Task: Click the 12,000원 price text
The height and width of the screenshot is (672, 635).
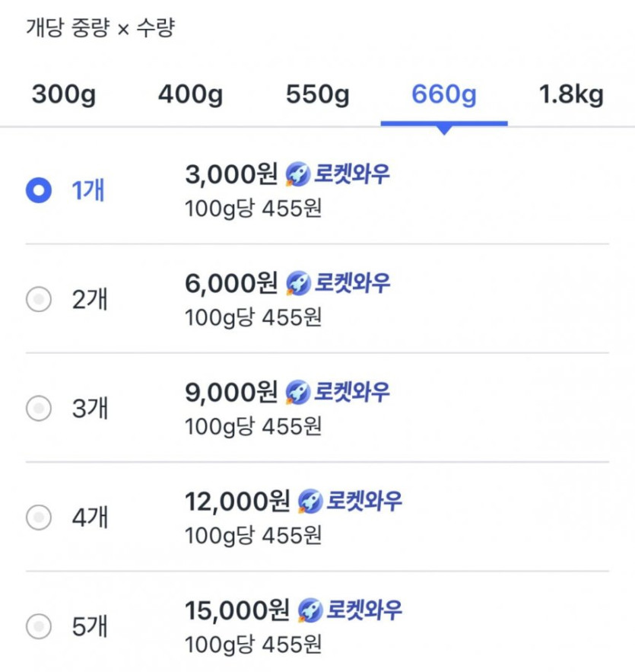Action: 238,502
